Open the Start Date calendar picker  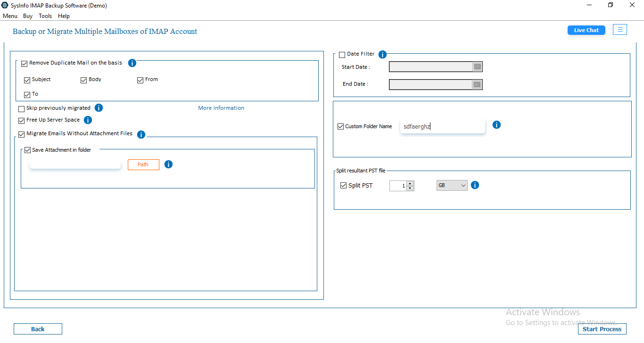click(x=477, y=67)
